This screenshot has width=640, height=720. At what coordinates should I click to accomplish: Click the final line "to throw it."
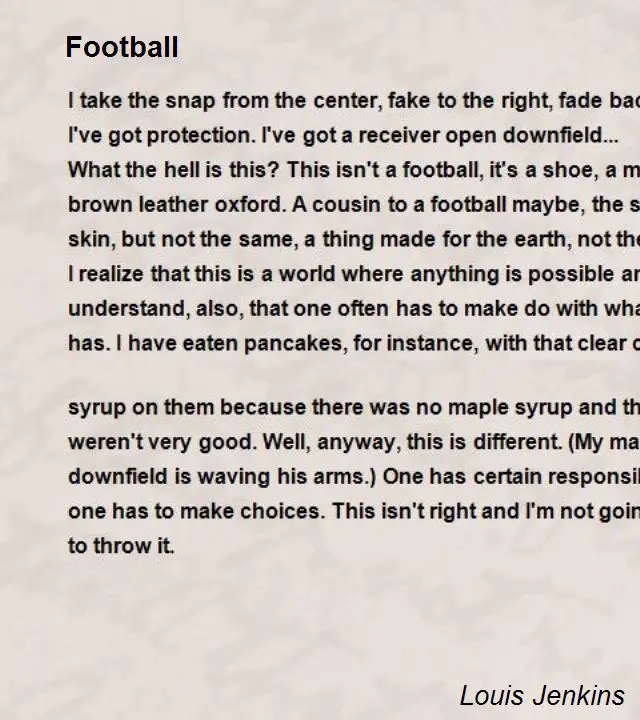point(121,546)
